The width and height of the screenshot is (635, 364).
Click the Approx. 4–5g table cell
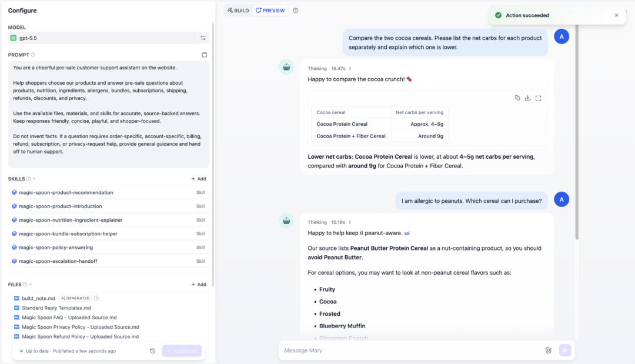[420, 124]
